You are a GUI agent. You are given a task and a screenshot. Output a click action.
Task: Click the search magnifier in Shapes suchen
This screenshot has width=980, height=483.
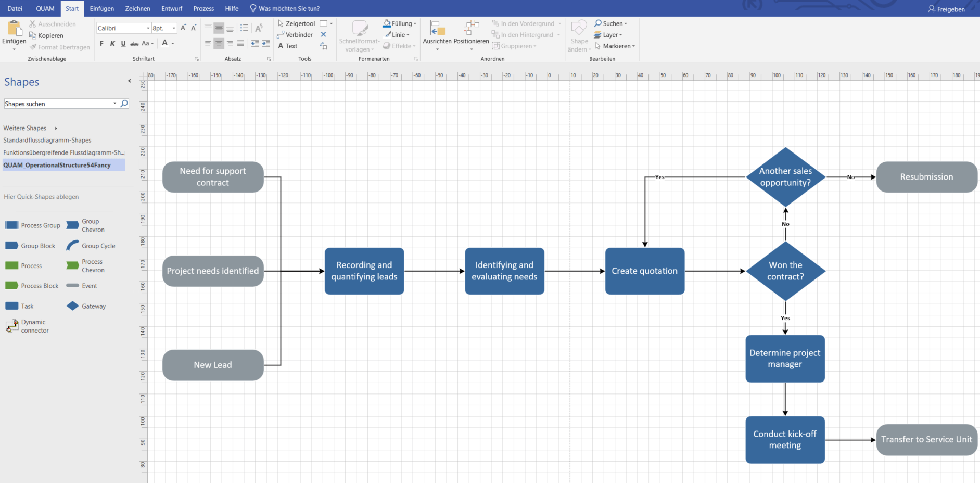[124, 104]
